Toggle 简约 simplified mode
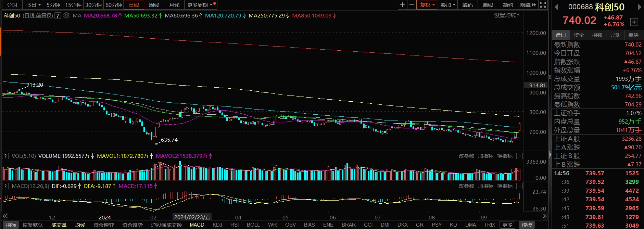 508,5
